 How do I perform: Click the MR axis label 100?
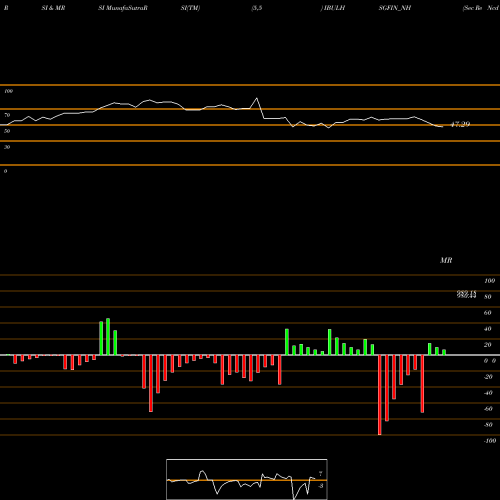(x=489, y=281)
